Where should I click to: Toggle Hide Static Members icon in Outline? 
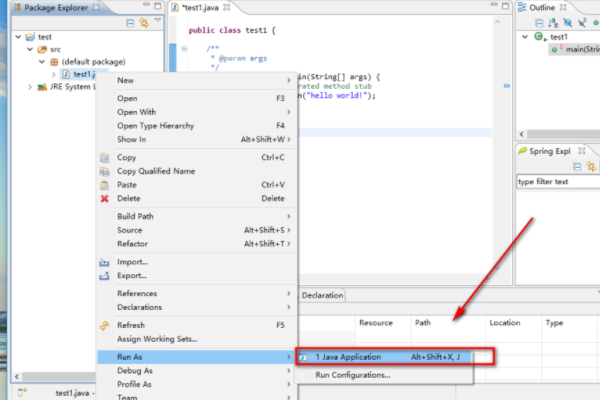click(x=580, y=21)
